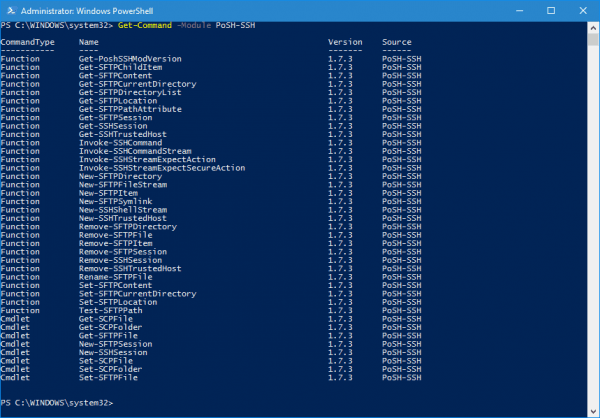
Task: Click the 'Get-SSHSession' entry
Action: tap(113, 126)
